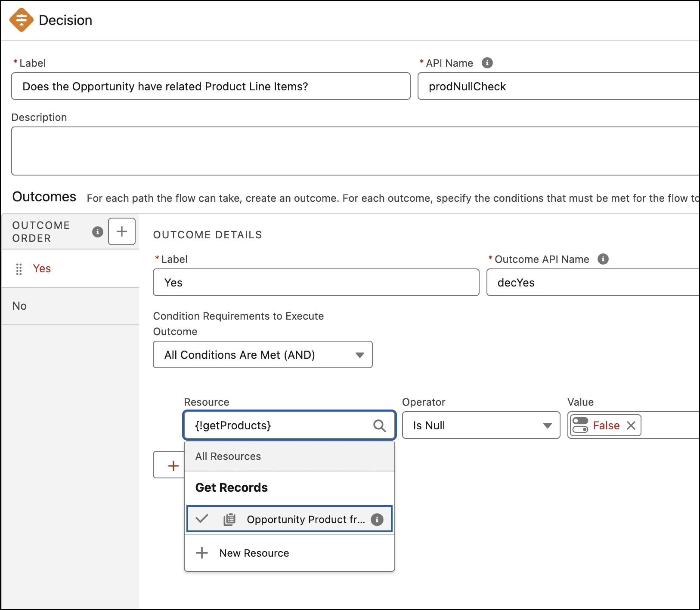
Task: Click the API Name info icon
Action: click(x=487, y=63)
